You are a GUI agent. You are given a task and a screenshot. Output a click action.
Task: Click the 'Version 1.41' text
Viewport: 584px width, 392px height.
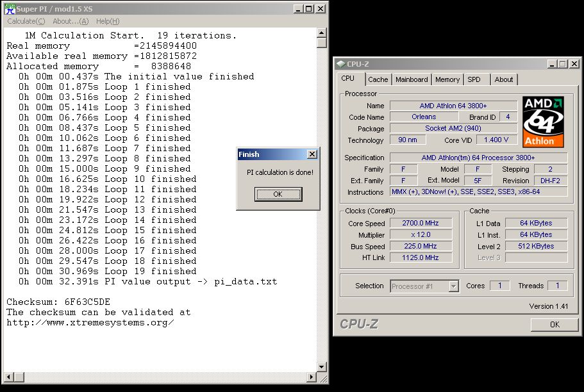pos(549,306)
